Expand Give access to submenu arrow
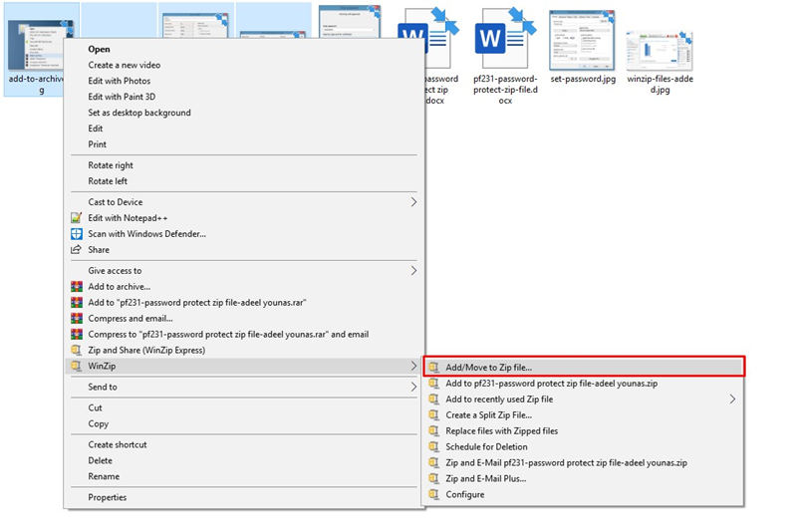This screenshot has height=532, width=797. pos(413,271)
